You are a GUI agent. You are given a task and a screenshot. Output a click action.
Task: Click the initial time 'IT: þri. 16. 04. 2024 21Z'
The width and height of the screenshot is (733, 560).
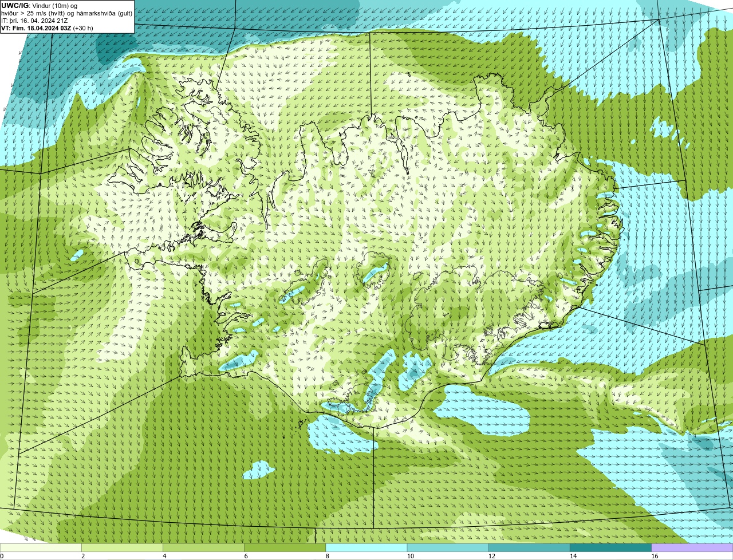click(x=36, y=21)
